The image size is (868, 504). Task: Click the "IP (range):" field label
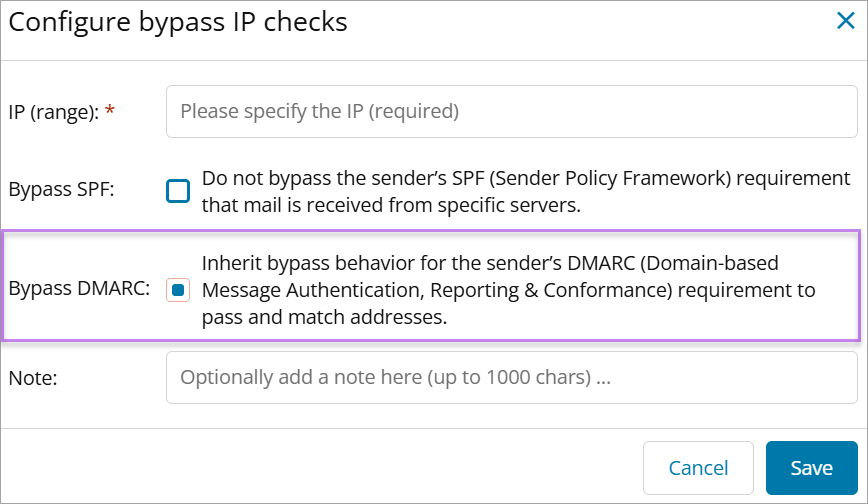53,112
